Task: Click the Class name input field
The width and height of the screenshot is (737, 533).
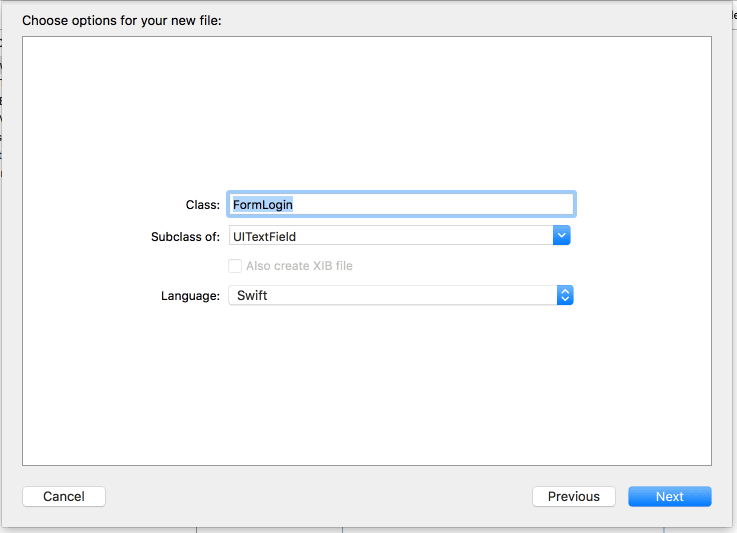Action: coord(401,204)
